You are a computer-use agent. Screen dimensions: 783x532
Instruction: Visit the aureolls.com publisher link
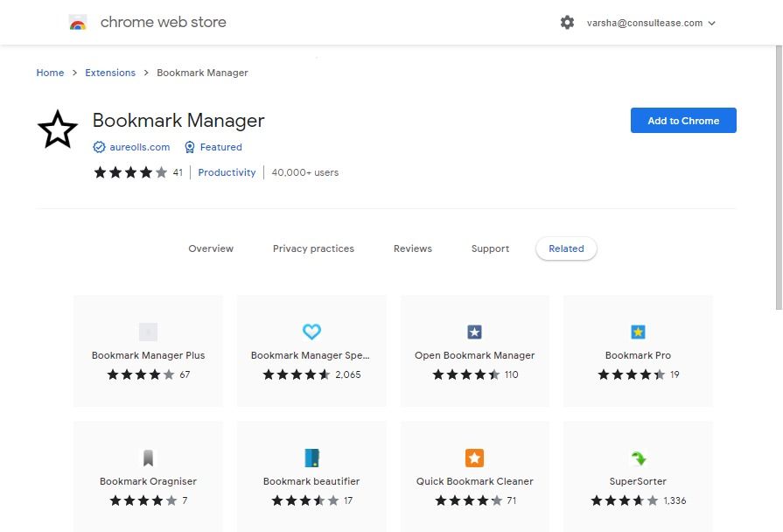[x=140, y=147]
